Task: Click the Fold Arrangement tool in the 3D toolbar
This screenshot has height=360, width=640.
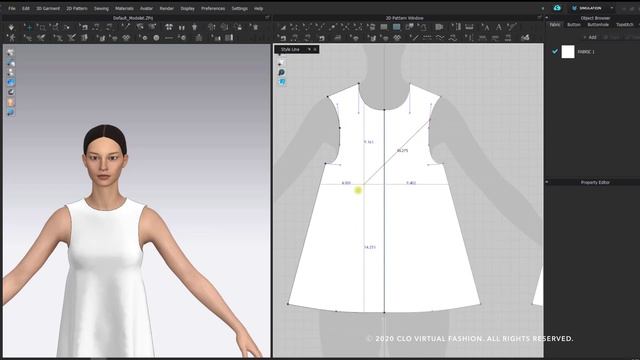Action: [x=140, y=27]
